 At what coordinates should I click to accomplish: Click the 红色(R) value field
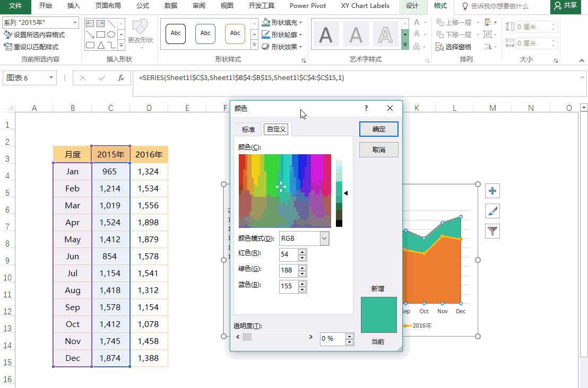[289, 254]
